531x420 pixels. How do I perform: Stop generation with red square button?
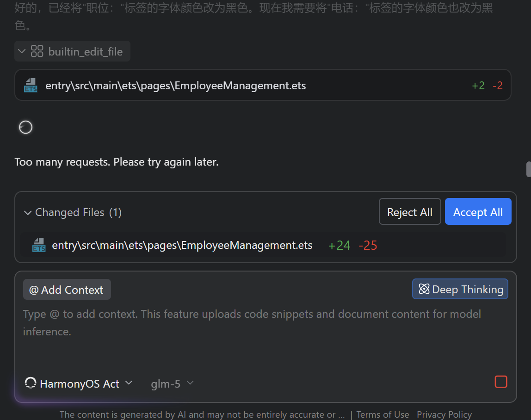pyautogui.click(x=500, y=382)
